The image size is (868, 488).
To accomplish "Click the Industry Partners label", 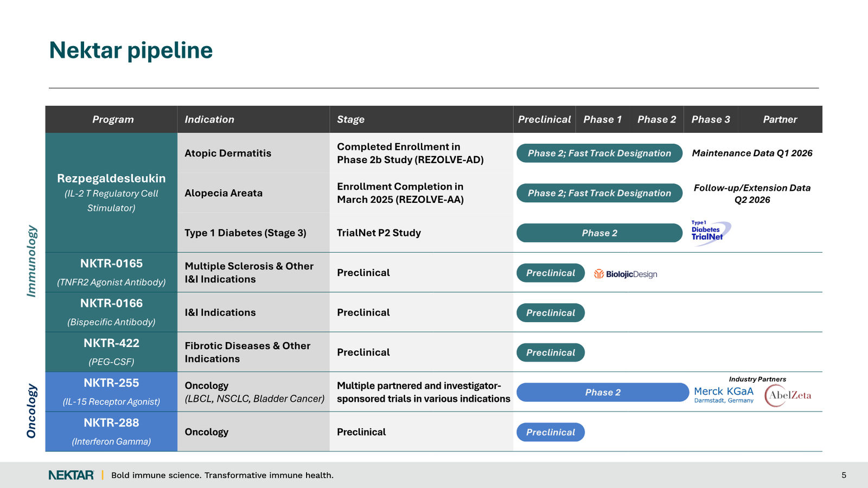I will (x=757, y=379).
